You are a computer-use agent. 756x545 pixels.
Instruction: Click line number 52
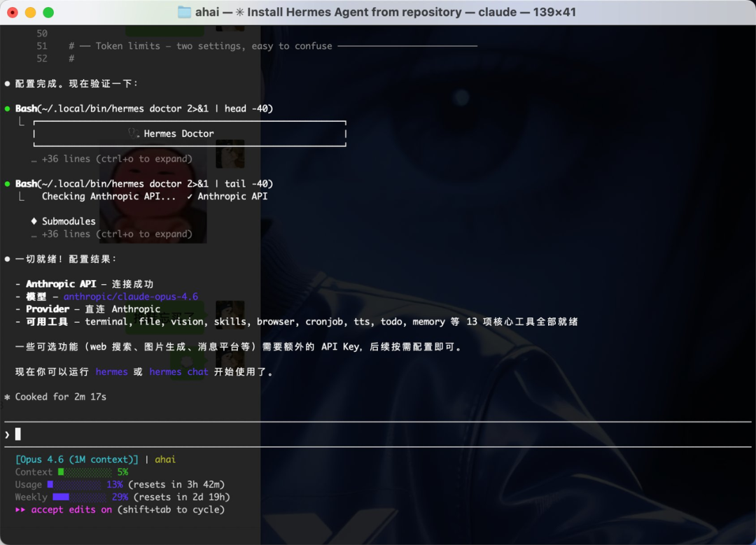(x=42, y=59)
